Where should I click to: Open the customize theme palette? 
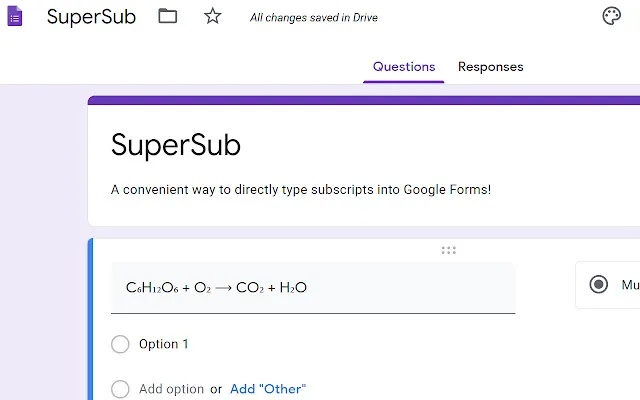tap(612, 16)
